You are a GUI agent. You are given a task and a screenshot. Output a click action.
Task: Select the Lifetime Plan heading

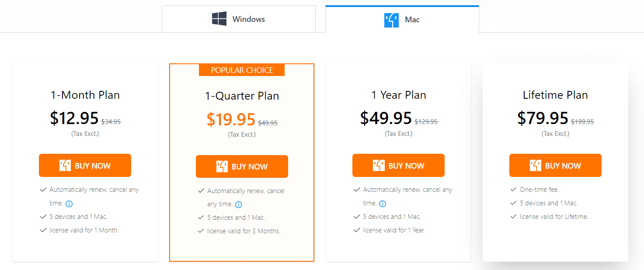[555, 95]
